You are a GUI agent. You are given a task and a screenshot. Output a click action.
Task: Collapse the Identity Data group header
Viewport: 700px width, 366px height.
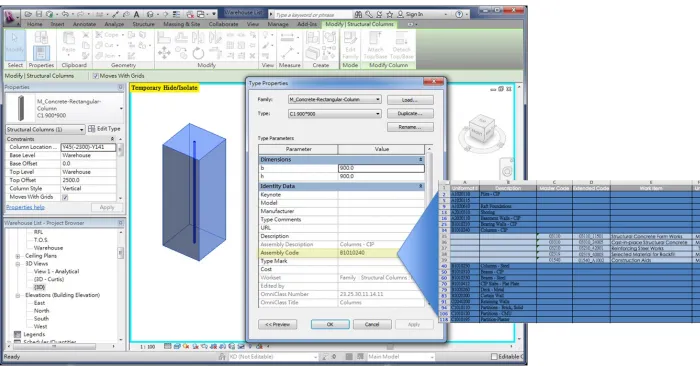click(x=420, y=186)
